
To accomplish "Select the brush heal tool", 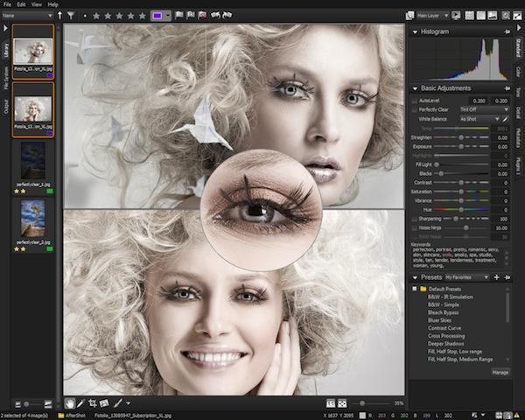I will [117, 403].
